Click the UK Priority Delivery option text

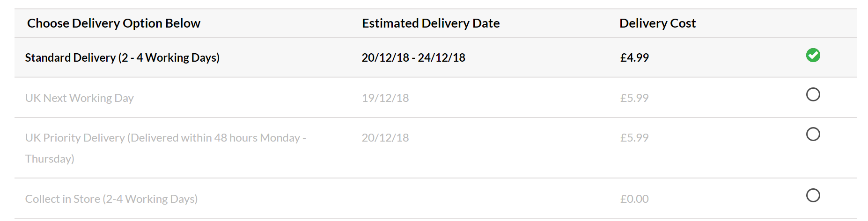coord(165,138)
